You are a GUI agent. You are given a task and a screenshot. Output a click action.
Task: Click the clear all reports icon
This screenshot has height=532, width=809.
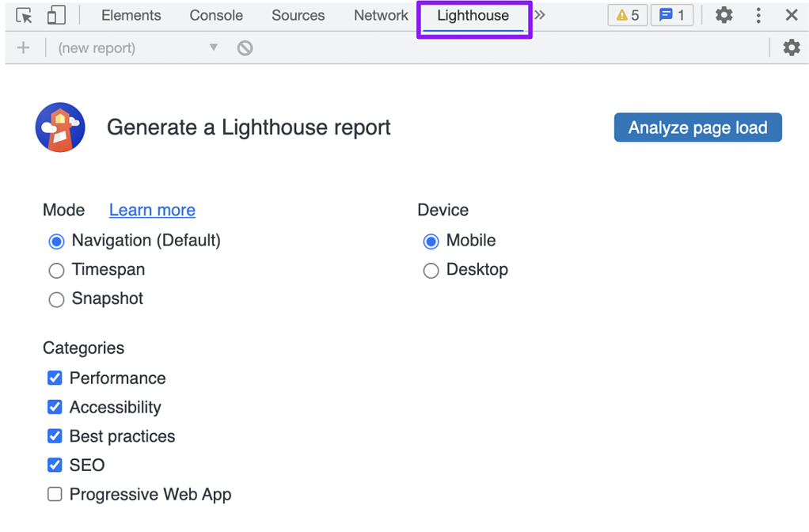245,48
